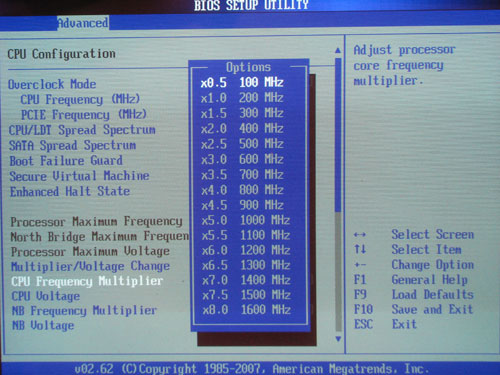Pick the x6.5 1300 MHz entry
This screenshot has width=500, height=375.
(246, 265)
